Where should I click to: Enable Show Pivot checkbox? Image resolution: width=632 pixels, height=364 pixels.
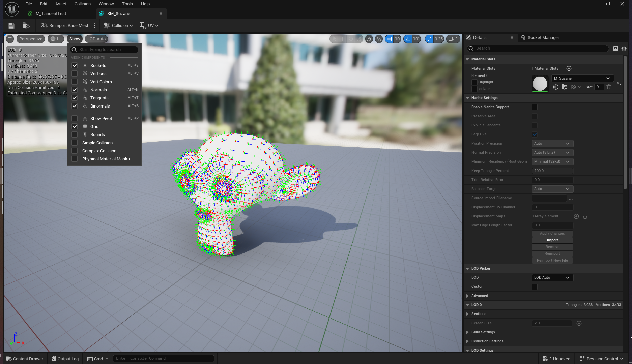pyautogui.click(x=75, y=118)
